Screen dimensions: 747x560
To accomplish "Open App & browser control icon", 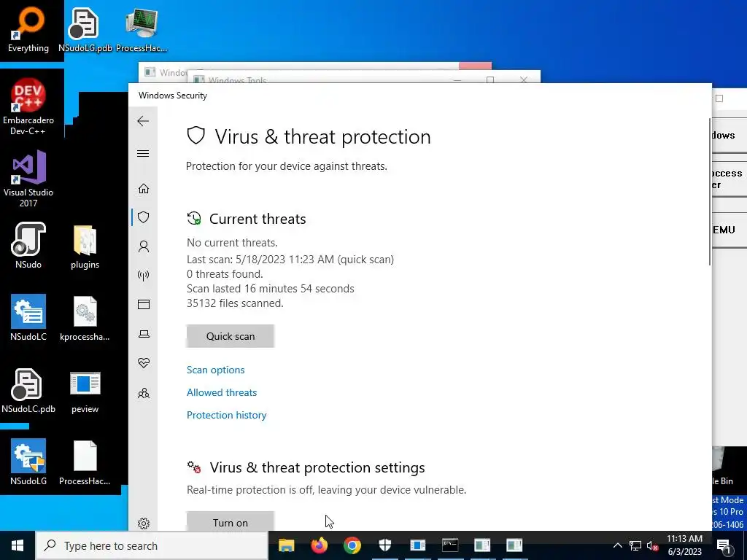I will click(144, 304).
